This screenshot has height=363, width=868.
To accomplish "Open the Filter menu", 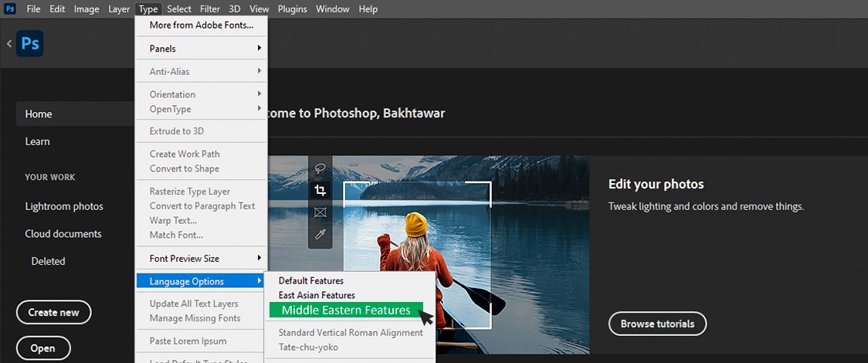I will point(210,9).
